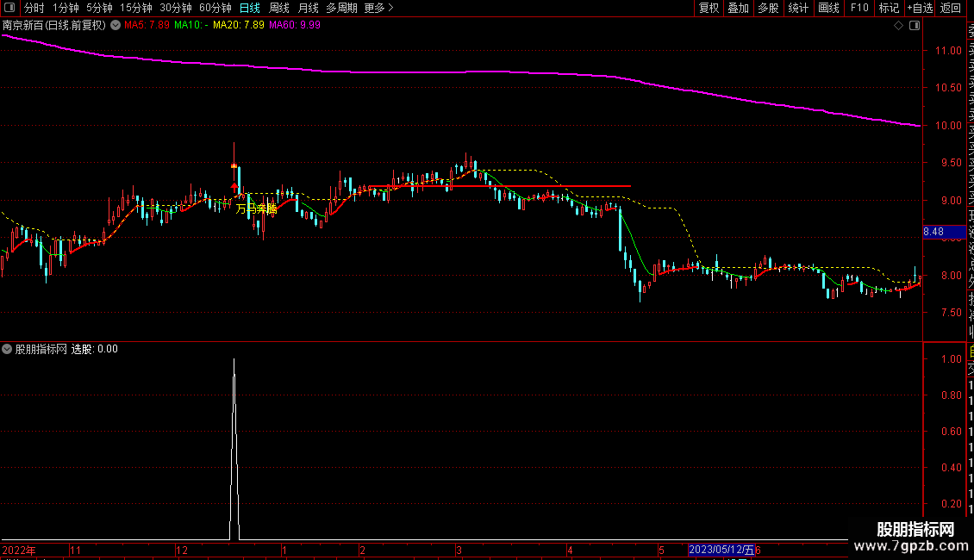Click the 南京新百 stock title
Screen dimensions: 974x560
click(x=54, y=26)
